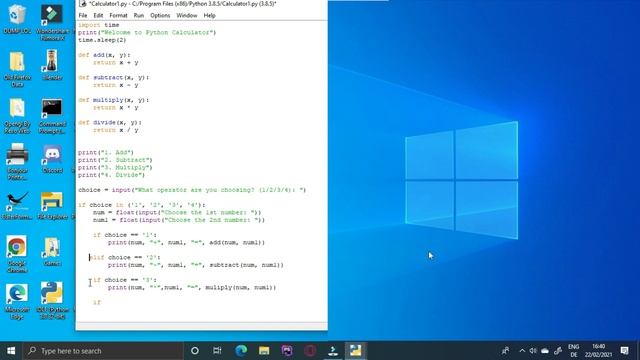Launch the Microsoft Edge desktop shortcut
Viewport: 640px width, 360px height.
coord(17,301)
